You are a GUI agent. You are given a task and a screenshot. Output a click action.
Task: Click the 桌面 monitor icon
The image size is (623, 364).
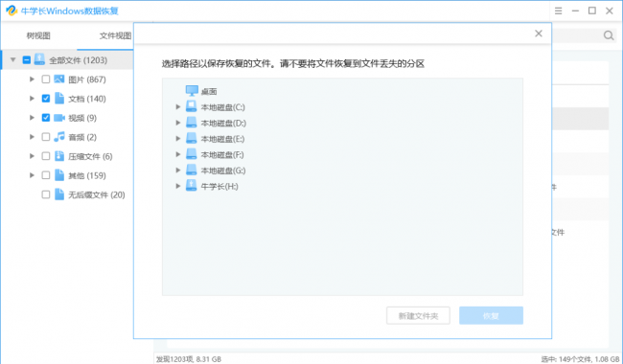tap(192, 91)
